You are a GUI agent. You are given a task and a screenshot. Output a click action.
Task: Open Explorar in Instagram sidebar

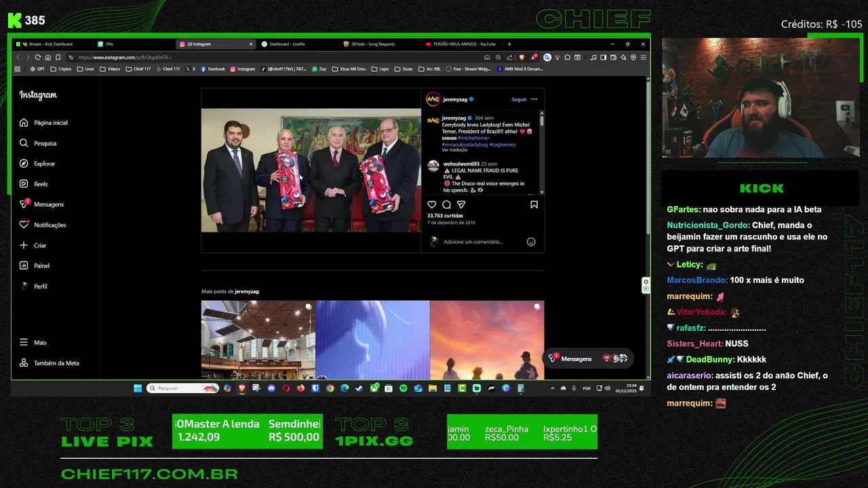point(37,163)
